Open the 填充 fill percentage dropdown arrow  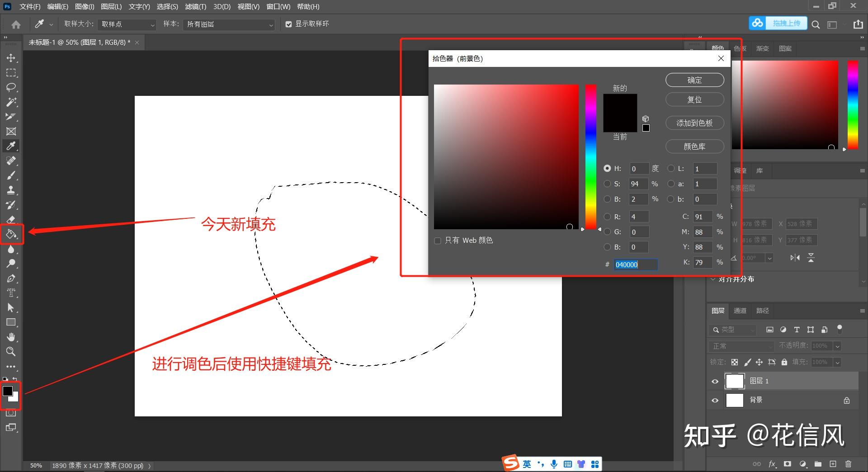(x=837, y=362)
